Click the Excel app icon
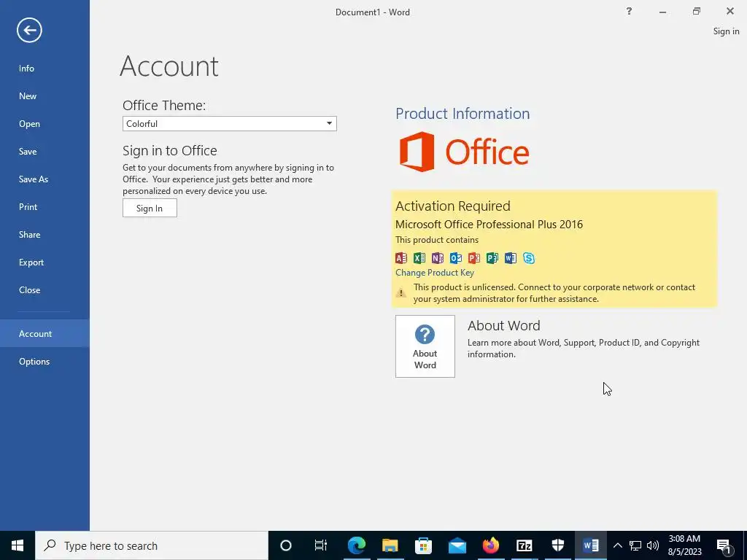 click(419, 258)
